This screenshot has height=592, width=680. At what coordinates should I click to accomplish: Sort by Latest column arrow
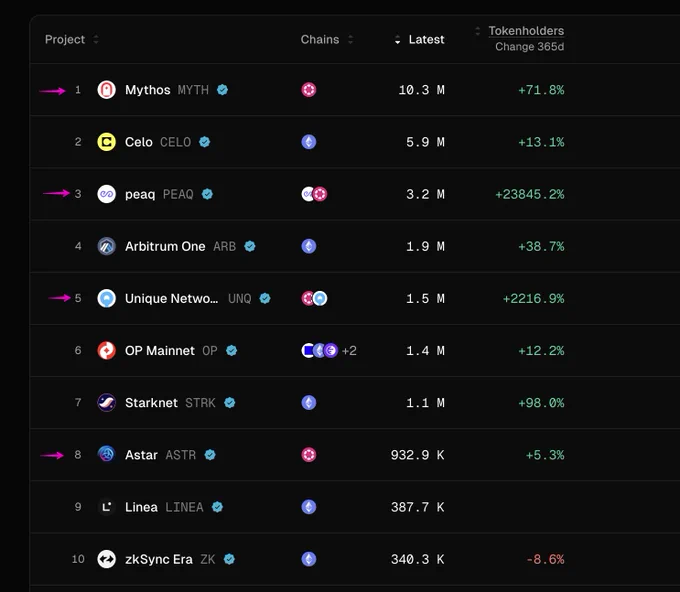coord(397,40)
